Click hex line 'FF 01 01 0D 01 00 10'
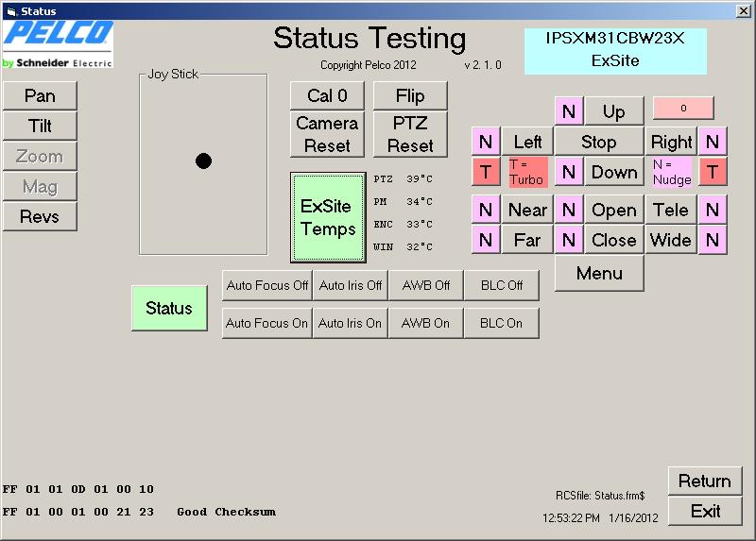The width and height of the screenshot is (756, 541). [x=78, y=489]
